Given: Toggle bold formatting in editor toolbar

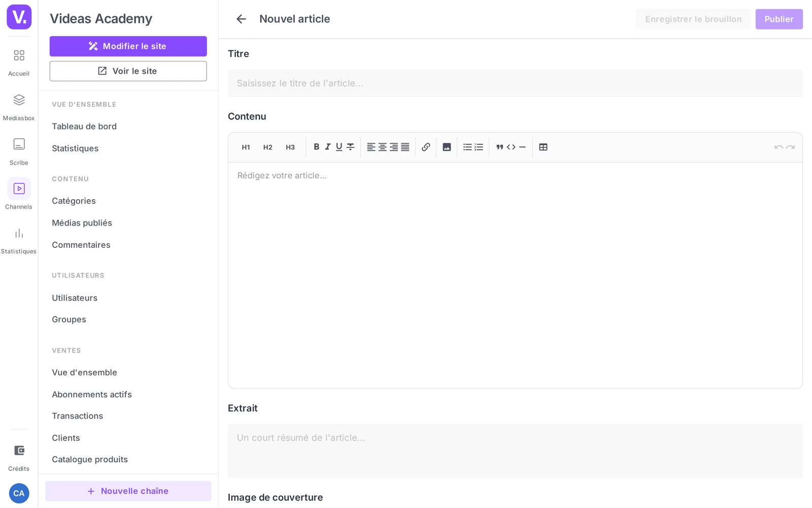Looking at the screenshot, I should click(316, 147).
